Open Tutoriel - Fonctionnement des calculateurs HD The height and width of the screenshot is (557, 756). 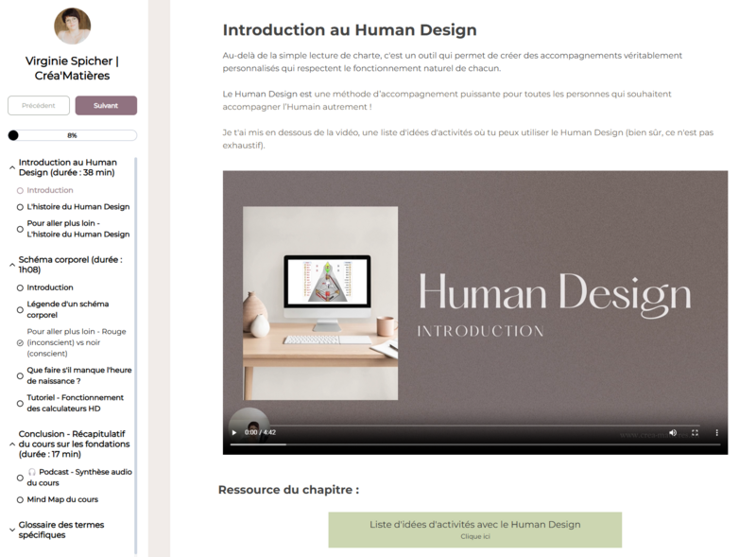point(76,403)
